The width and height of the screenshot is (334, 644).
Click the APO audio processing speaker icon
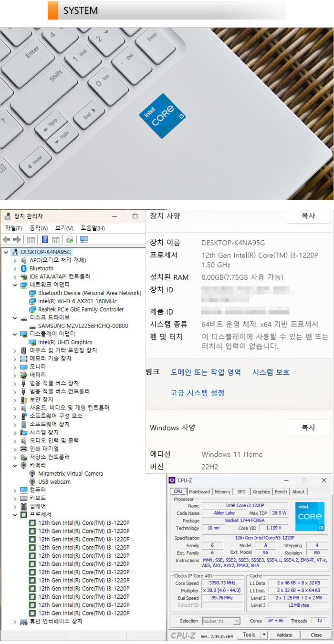[x=24, y=260]
